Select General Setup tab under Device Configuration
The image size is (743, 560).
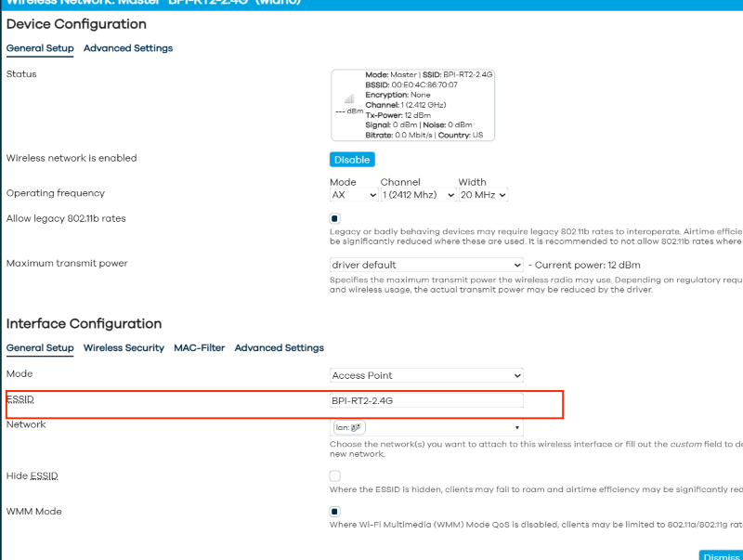(40, 48)
